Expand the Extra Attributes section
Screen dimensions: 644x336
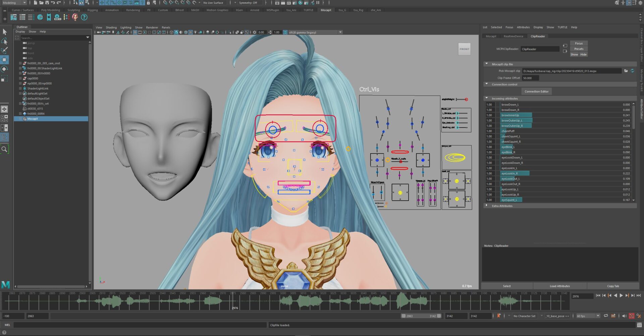pos(486,206)
